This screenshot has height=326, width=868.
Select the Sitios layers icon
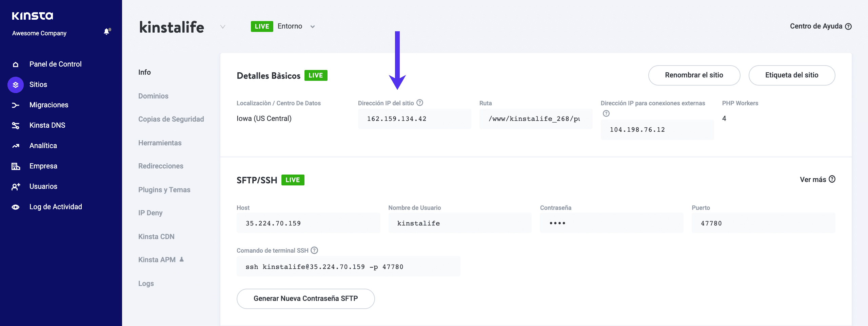tap(16, 85)
